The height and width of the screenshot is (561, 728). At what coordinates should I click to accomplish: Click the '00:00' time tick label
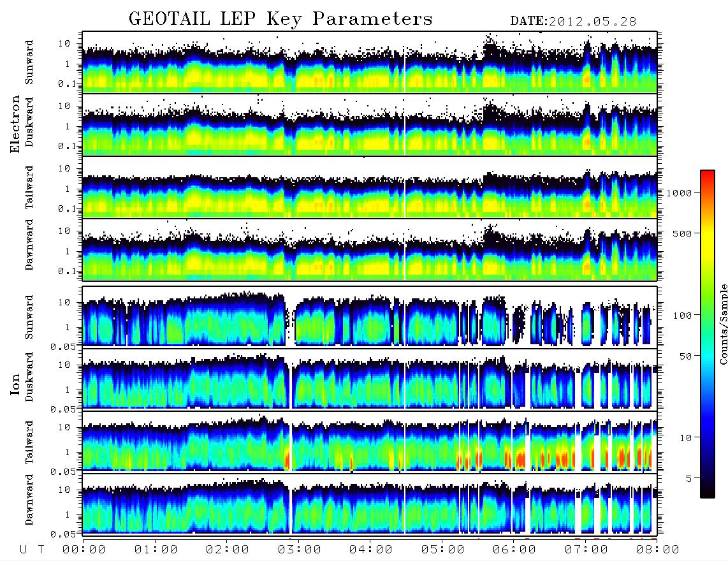point(84,550)
